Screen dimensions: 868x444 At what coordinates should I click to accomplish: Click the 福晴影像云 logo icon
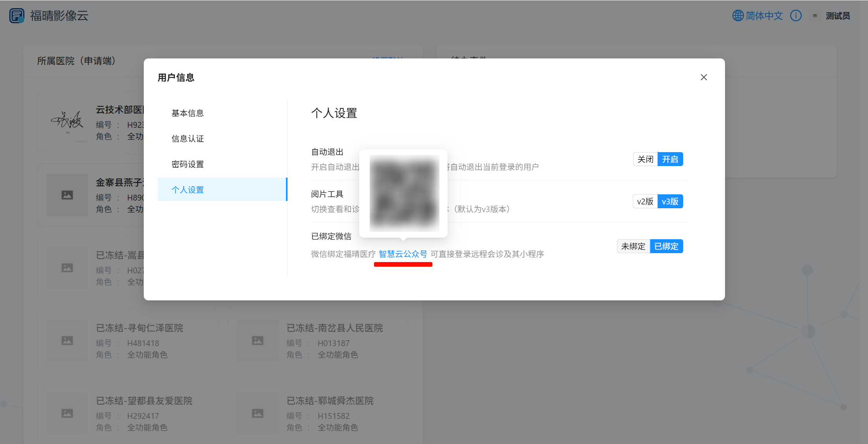click(x=17, y=16)
